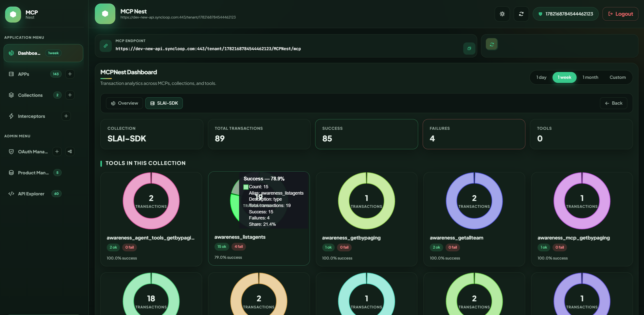Click the green refresh endpoint button
644x315 pixels.
[492, 44]
